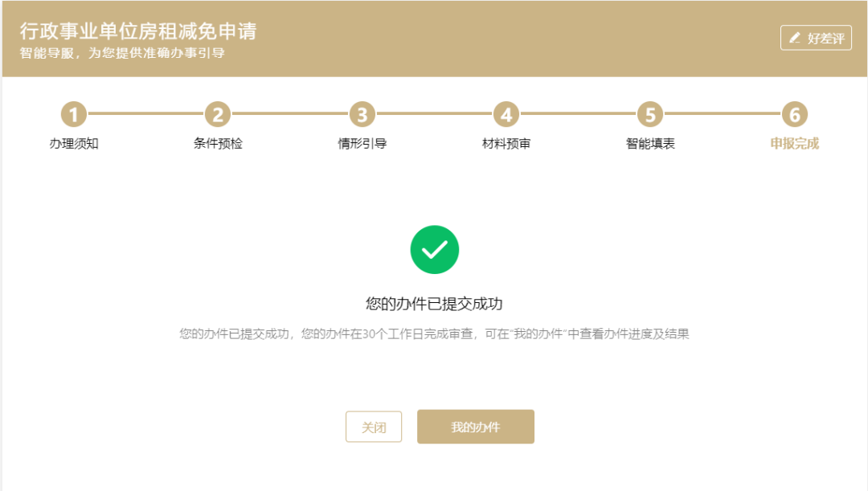Click the green success checkmark icon
This screenshot has height=491, width=868.
point(434,250)
